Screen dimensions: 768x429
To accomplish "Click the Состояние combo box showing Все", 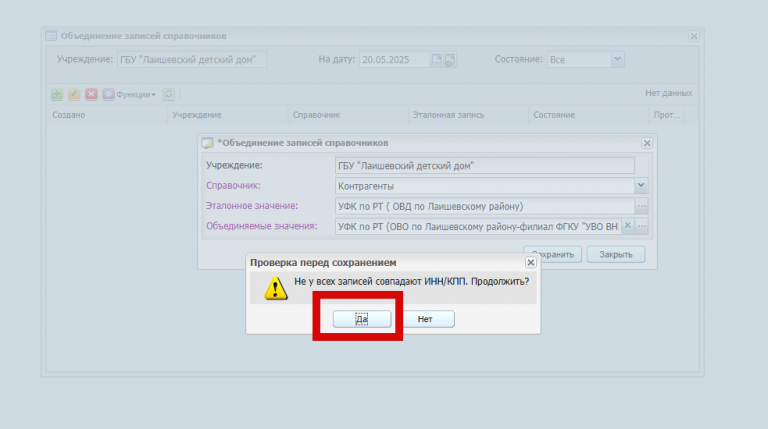I will pos(579,59).
